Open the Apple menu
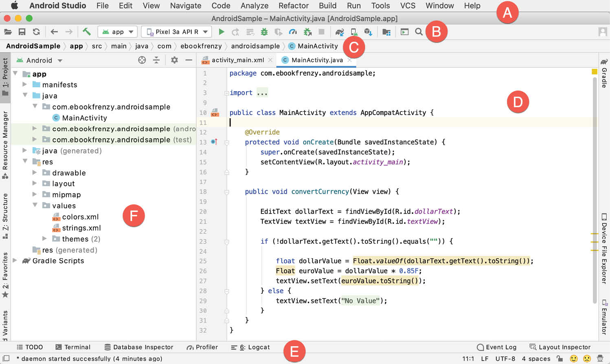 point(15,6)
